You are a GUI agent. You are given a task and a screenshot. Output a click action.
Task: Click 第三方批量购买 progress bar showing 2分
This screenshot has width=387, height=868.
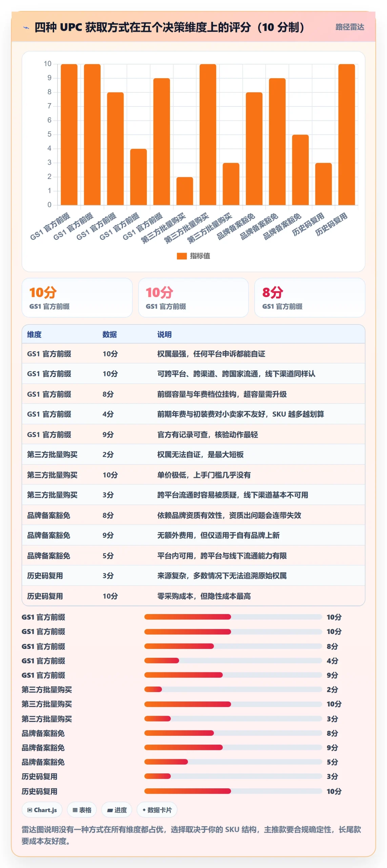coord(233,689)
